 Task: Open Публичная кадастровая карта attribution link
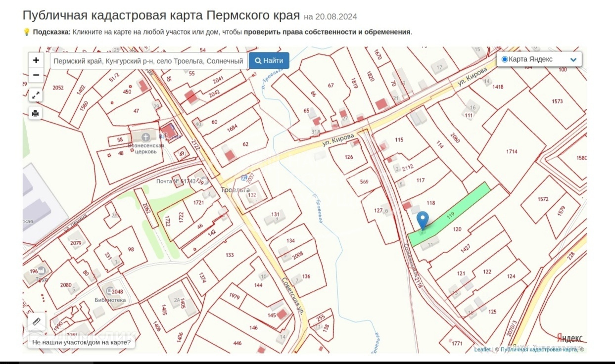(x=539, y=349)
